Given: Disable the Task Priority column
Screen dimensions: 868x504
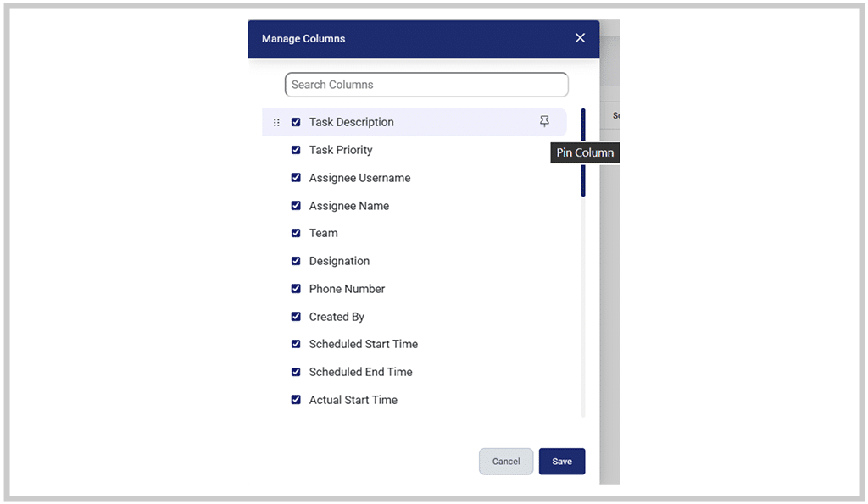Looking at the screenshot, I should 296,150.
